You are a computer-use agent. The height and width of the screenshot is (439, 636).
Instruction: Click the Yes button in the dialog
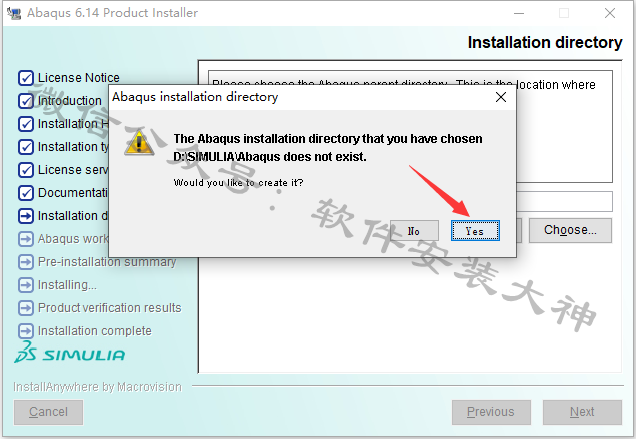pos(475,231)
